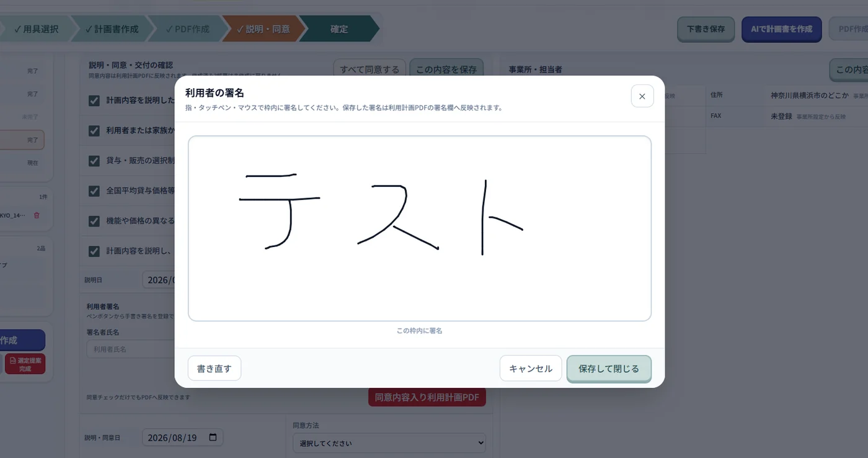Click AIで計画書を作成 button

[x=781, y=29]
